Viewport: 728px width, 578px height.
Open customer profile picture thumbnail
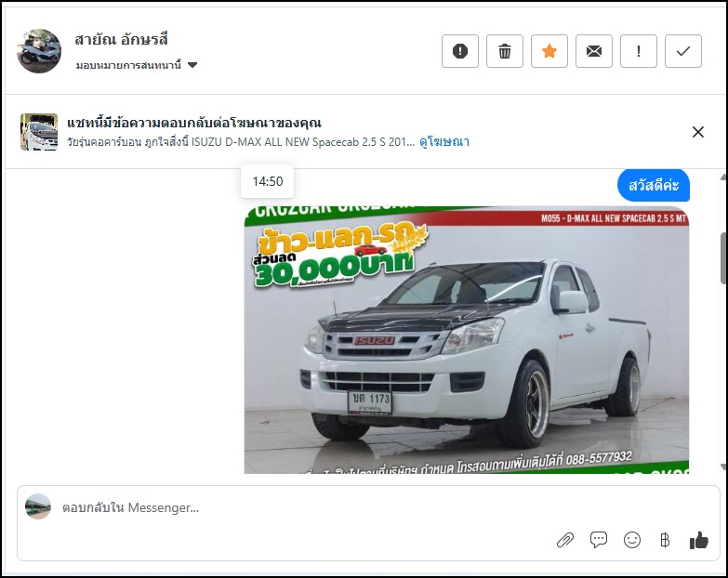(x=39, y=51)
